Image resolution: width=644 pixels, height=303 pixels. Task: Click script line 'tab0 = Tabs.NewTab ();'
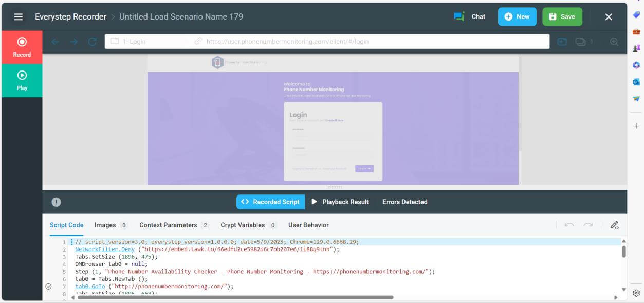coord(111,279)
